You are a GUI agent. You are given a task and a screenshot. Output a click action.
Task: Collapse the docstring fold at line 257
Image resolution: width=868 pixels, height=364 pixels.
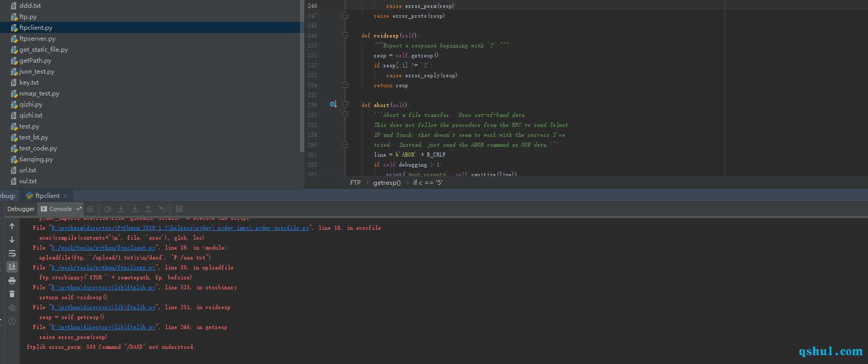coord(345,115)
